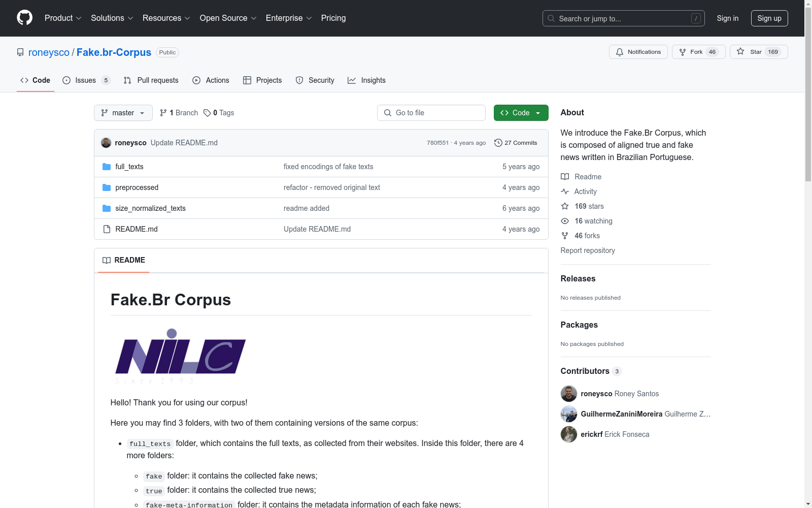Open commit history clock icon
This screenshot has width=812, height=508.
(x=498, y=143)
